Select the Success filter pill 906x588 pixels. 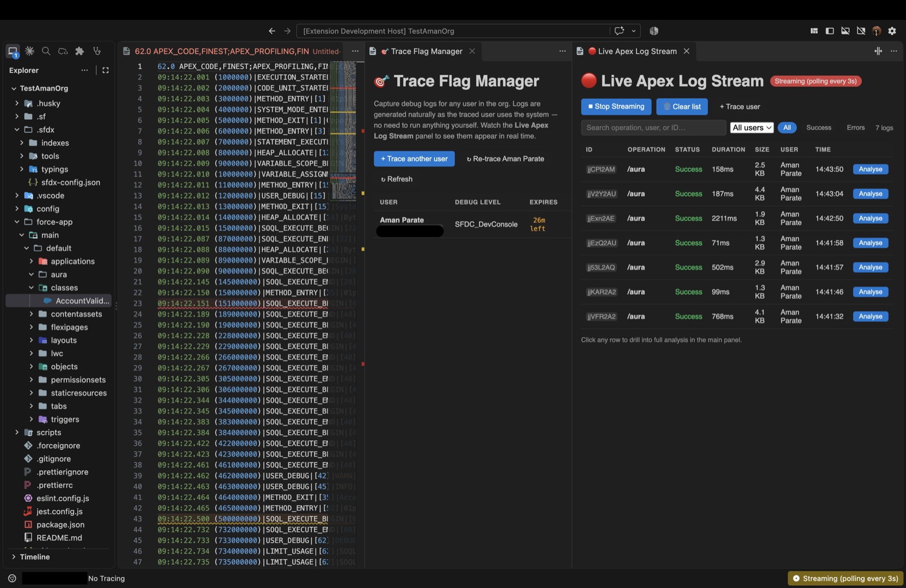pyautogui.click(x=819, y=128)
